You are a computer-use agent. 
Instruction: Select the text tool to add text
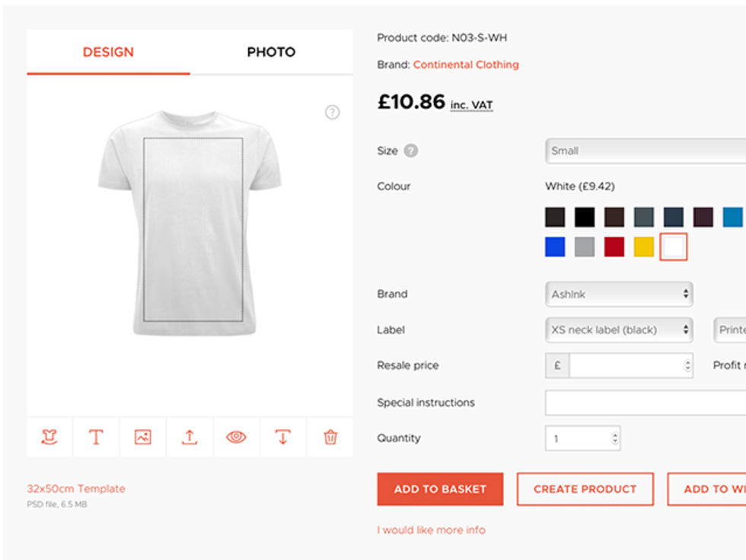96,436
